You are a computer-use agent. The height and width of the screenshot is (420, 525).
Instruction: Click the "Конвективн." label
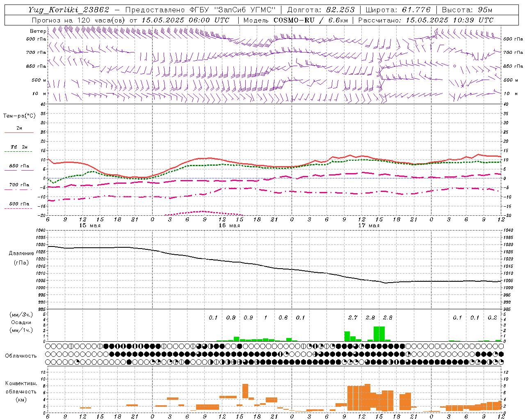[21, 383]
